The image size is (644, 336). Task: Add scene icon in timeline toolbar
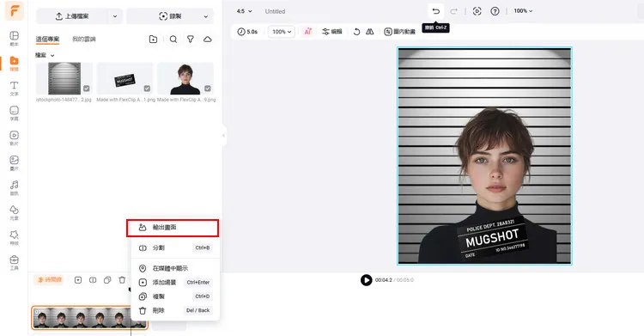coord(78,280)
